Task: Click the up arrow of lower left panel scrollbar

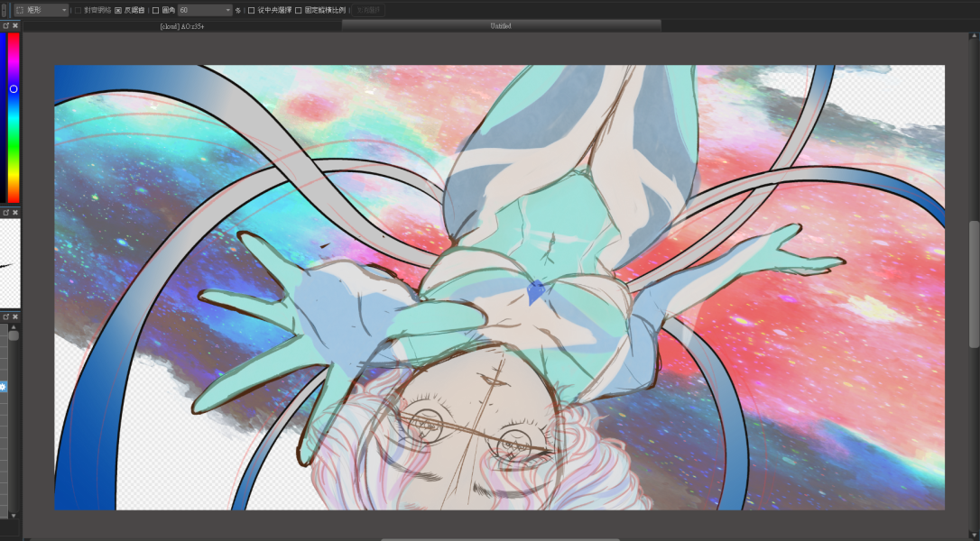Action: (x=14, y=326)
